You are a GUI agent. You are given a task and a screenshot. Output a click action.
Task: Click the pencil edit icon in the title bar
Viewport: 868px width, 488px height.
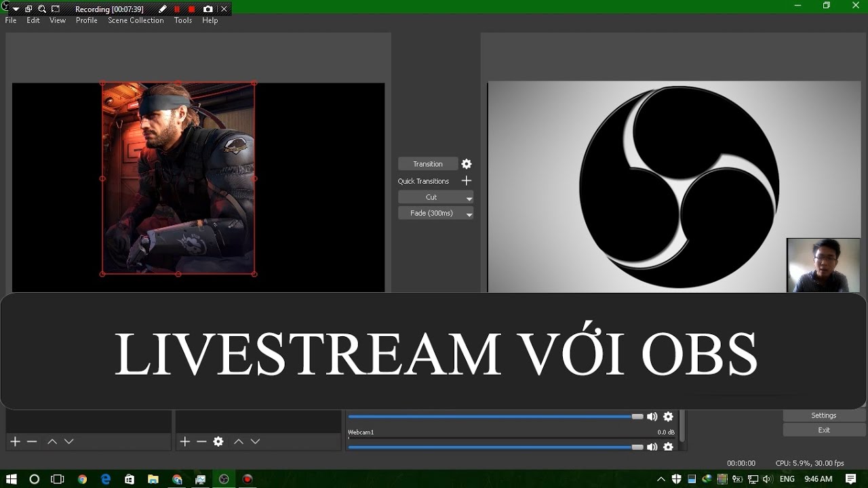161,9
